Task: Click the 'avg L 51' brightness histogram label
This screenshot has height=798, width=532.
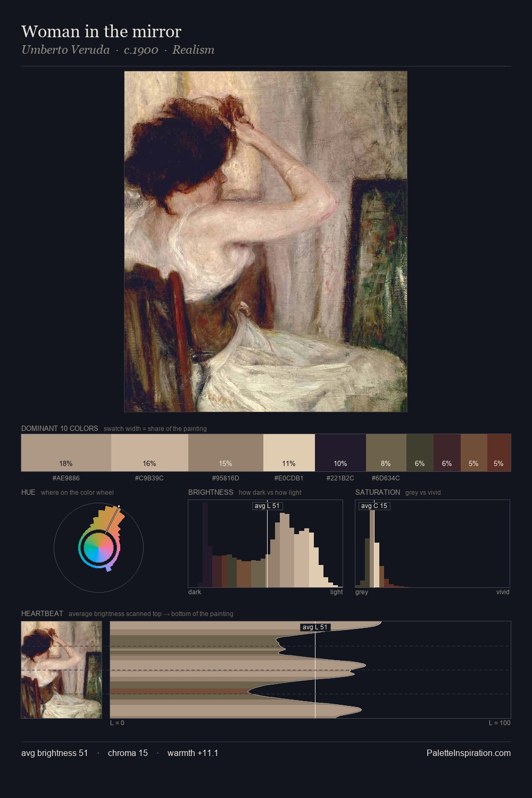Action: click(x=267, y=506)
